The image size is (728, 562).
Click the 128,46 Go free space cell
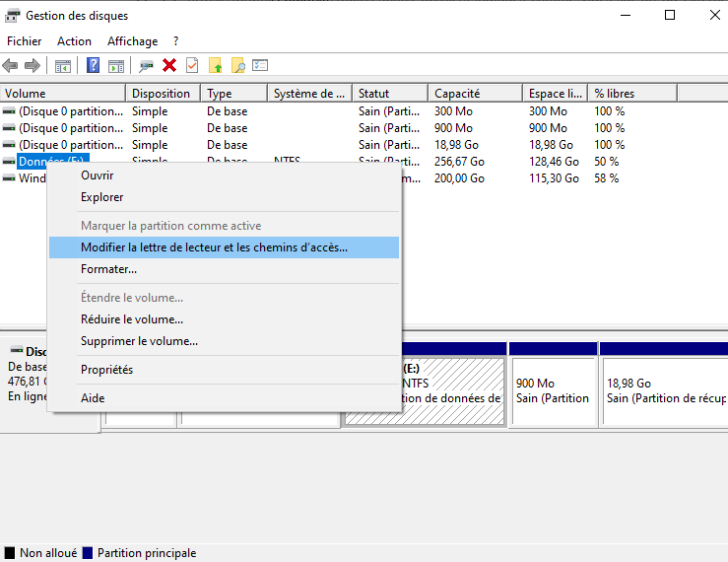[554, 162]
